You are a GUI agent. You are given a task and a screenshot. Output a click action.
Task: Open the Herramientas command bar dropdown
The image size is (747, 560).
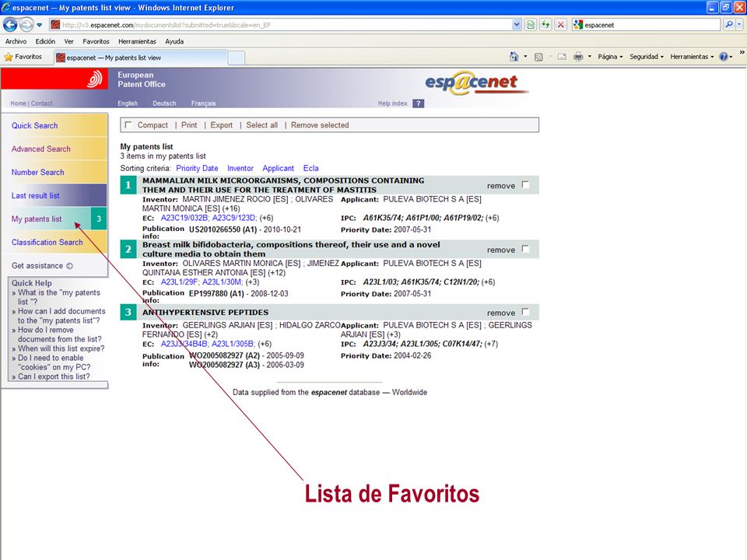(692, 57)
